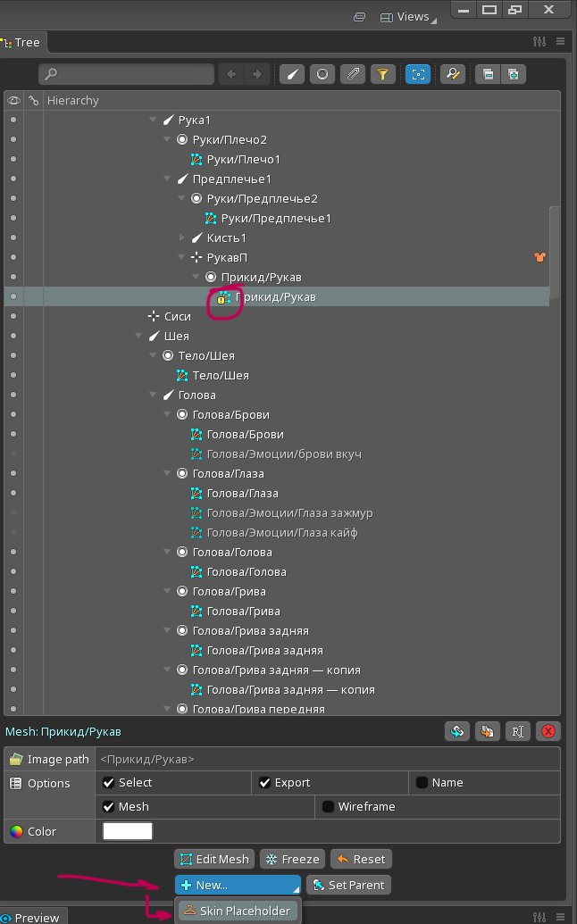Screen dimensions: 577x924
Task: Click the mesh icon of Голова/Грива
Action: [x=197, y=611]
